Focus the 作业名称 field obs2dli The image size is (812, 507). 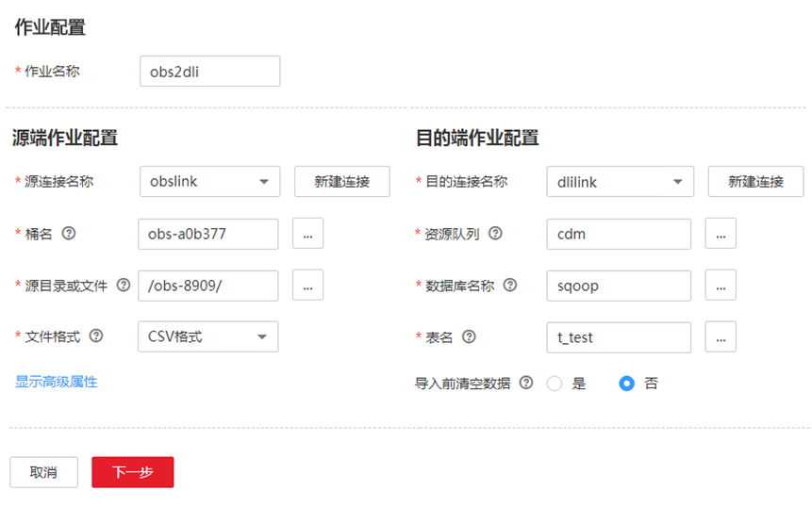(x=209, y=72)
